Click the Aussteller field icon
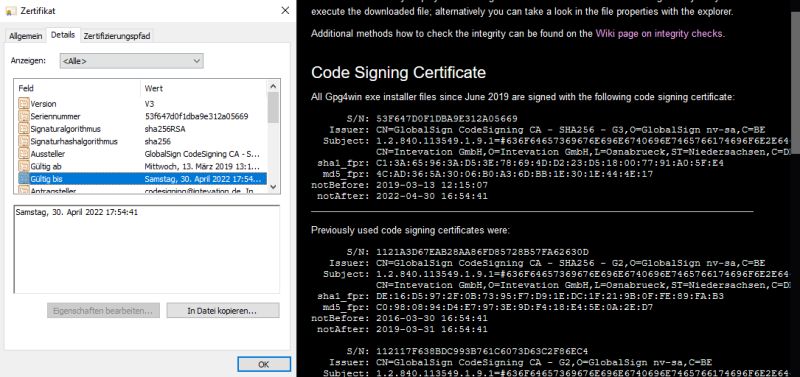 pyautogui.click(x=23, y=154)
